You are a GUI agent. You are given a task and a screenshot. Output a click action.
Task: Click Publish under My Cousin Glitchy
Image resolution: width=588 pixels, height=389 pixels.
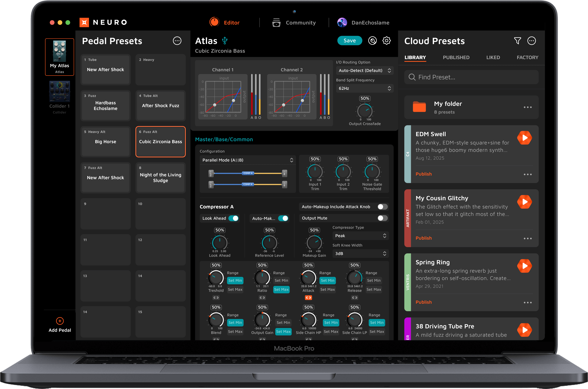coord(424,238)
